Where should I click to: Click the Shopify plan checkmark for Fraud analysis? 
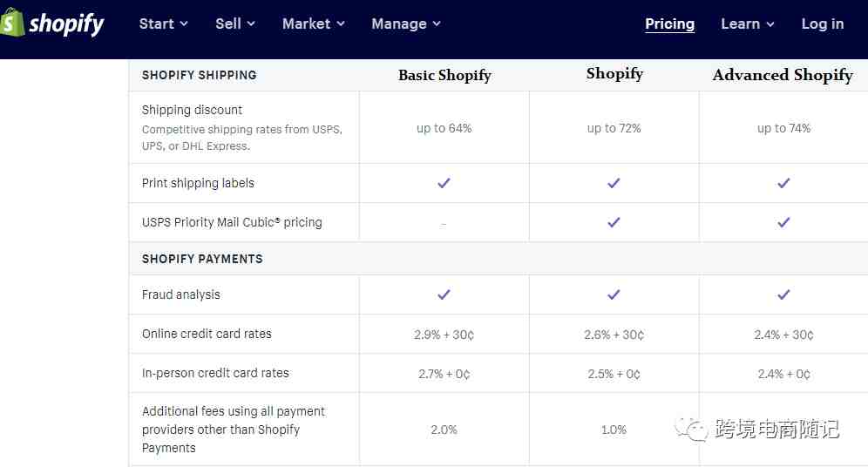pos(614,294)
